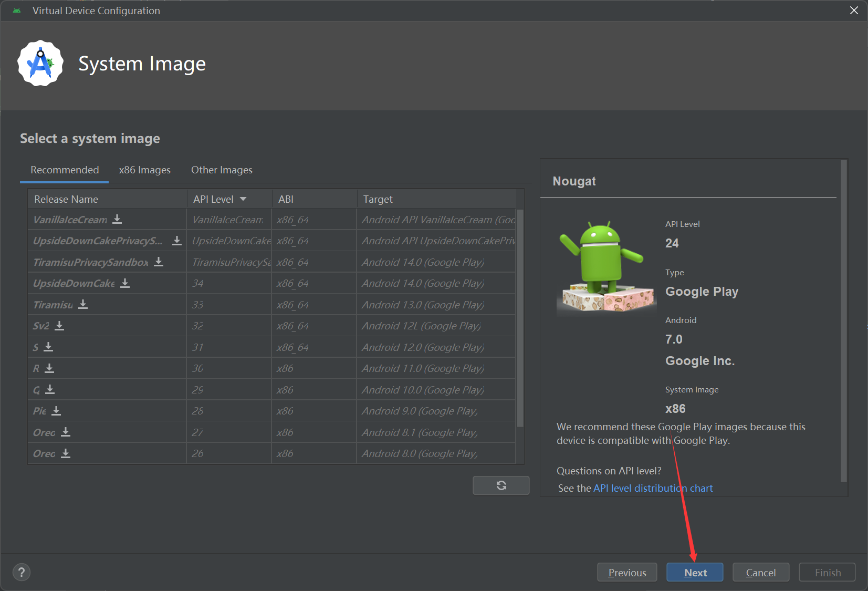Select the 'Android 13.0 (Google Play)' target cell
Image resolution: width=868 pixels, height=591 pixels.
click(436, 305)
